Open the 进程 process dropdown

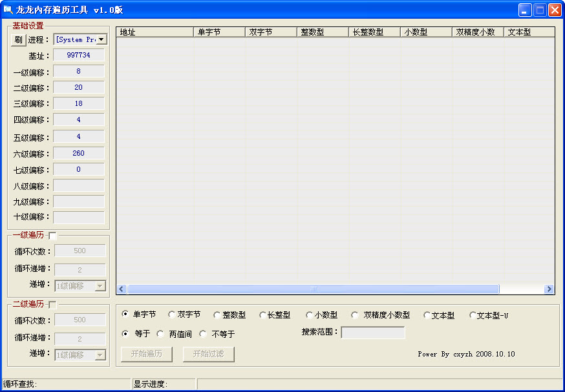click(x=101, y=39)
